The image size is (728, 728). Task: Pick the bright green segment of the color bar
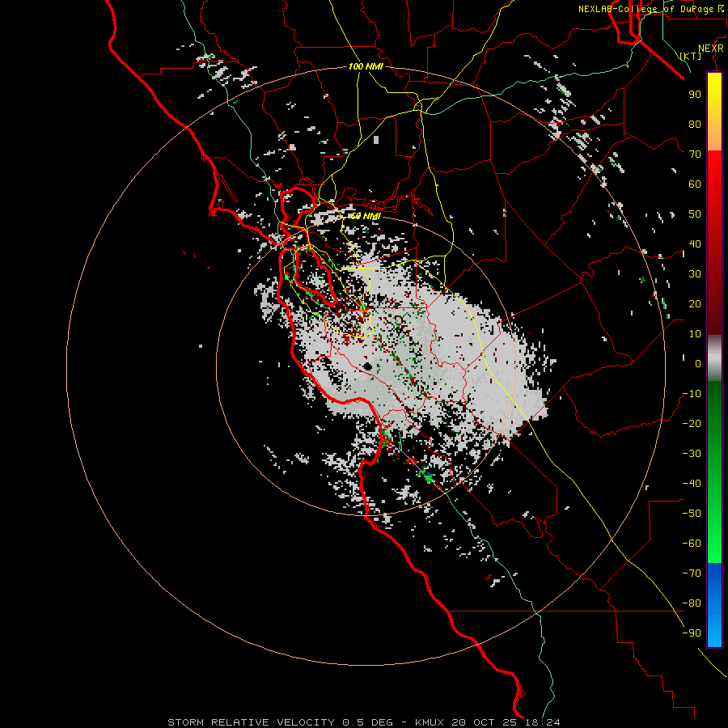(714, 525)
